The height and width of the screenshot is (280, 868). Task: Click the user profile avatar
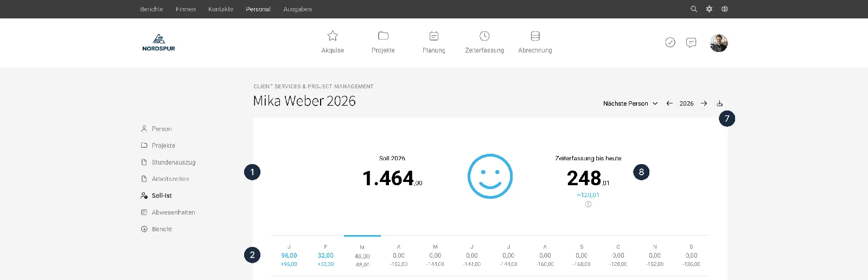pyautogui.click(x=719, y=43)
